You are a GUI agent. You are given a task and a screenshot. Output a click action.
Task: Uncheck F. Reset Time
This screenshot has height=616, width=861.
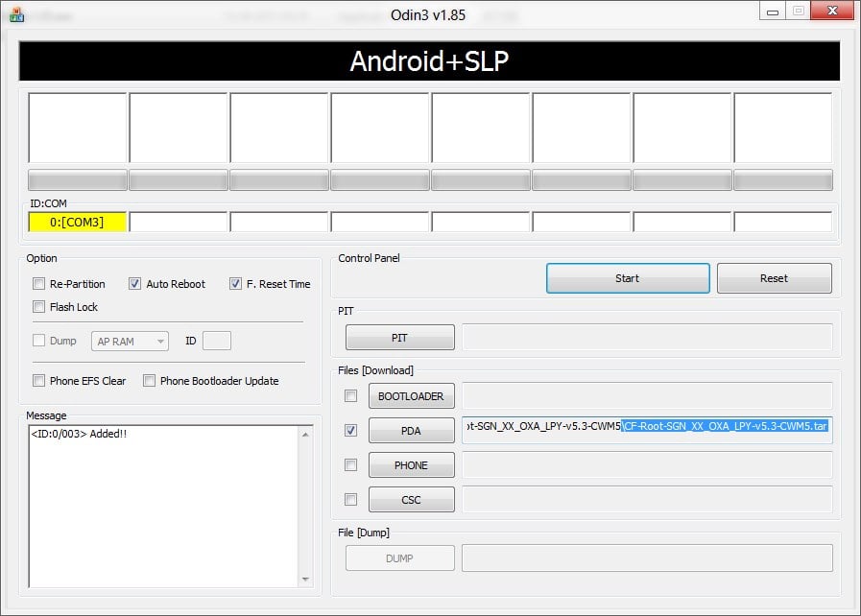pos(235,283)
